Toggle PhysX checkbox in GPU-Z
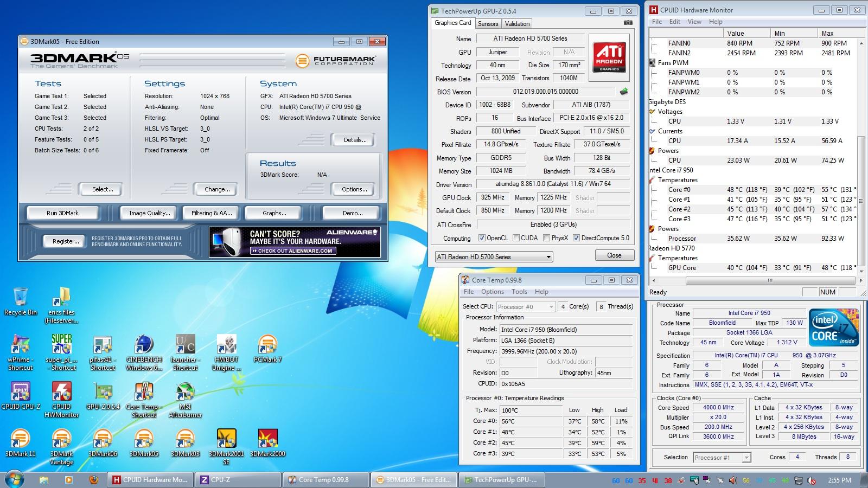This screenshot has height=488, width=868. pos(546,238)
